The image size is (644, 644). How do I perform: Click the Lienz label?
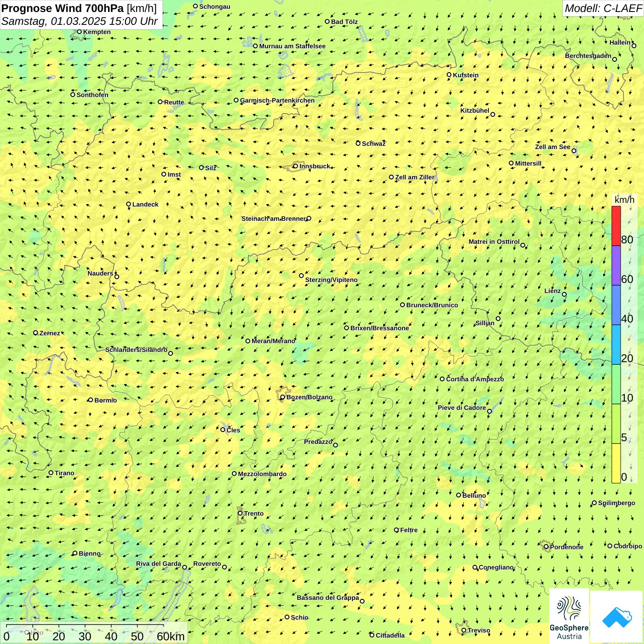(x=552, y=291)
